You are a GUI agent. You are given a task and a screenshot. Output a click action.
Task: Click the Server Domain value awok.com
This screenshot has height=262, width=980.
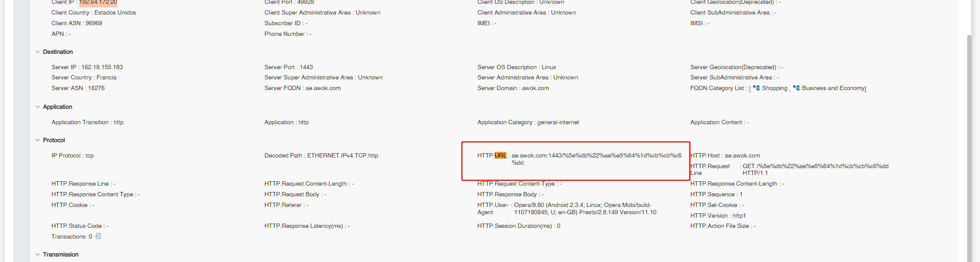point(535,88)
